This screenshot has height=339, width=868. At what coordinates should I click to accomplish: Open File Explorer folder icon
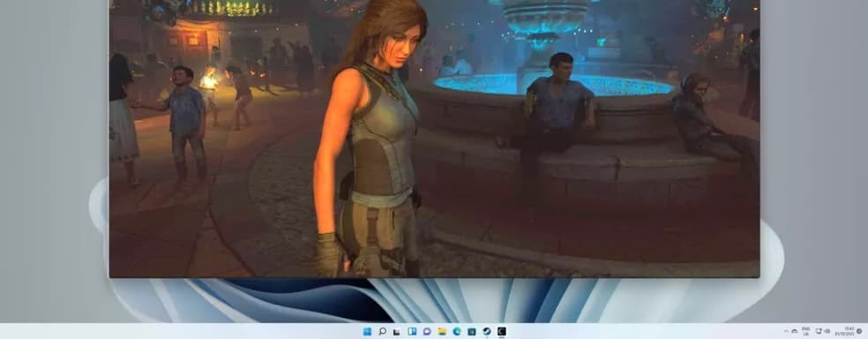(x=442, y=331)
